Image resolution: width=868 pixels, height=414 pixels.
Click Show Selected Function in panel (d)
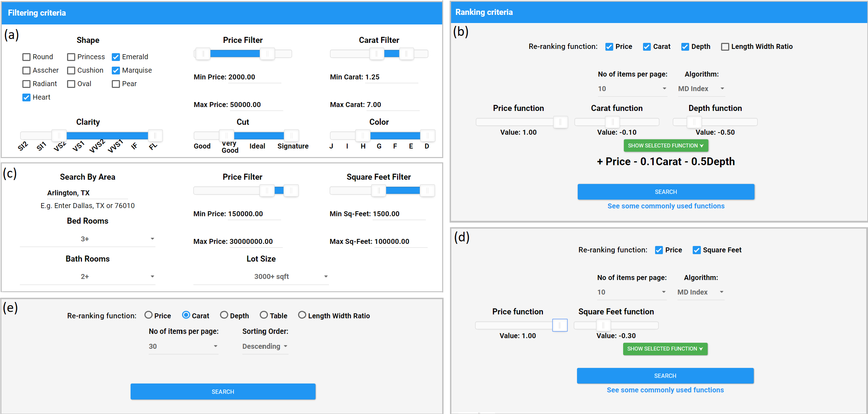point(665,349)
